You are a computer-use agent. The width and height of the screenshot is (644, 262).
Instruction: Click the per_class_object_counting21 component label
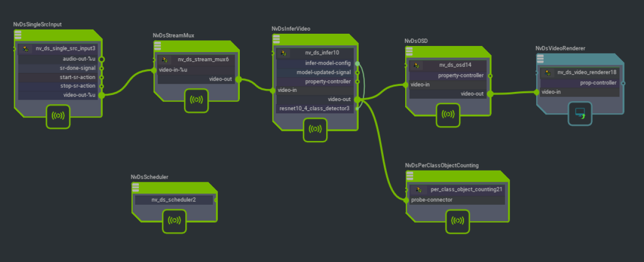pos(463,189)
